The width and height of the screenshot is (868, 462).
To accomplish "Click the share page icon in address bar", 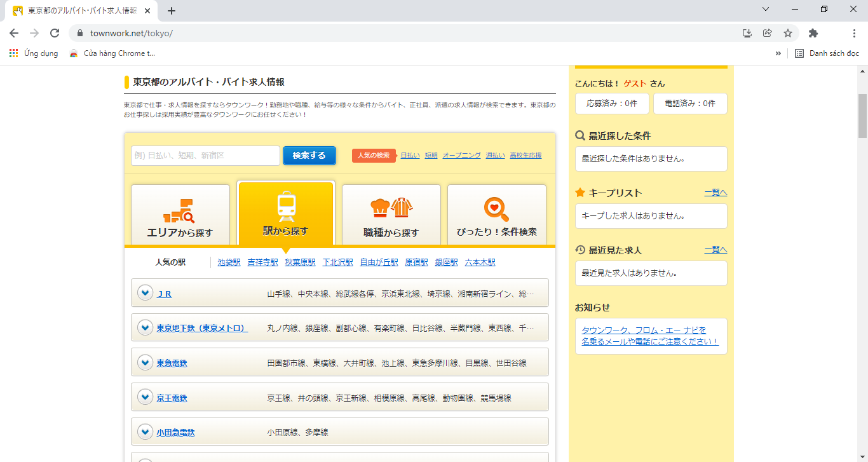I will coord(768,33).
